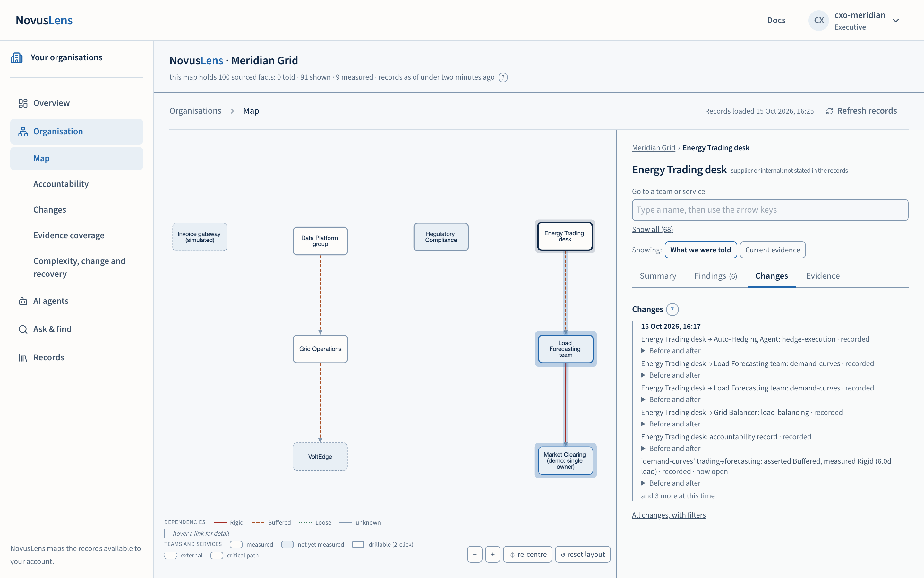
Task: Open All changes, with filters link
Action: 669,515
